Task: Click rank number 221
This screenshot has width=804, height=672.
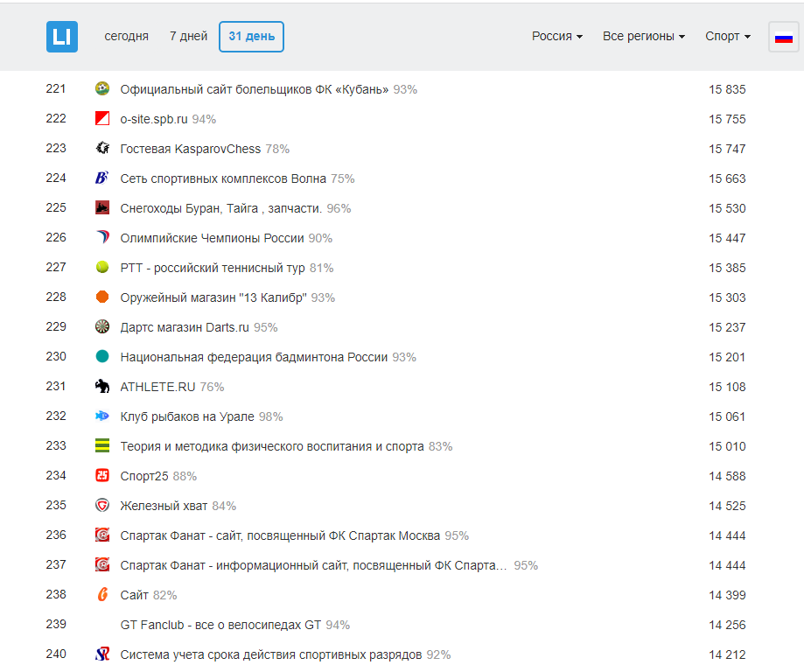Action: pos(56,88)
